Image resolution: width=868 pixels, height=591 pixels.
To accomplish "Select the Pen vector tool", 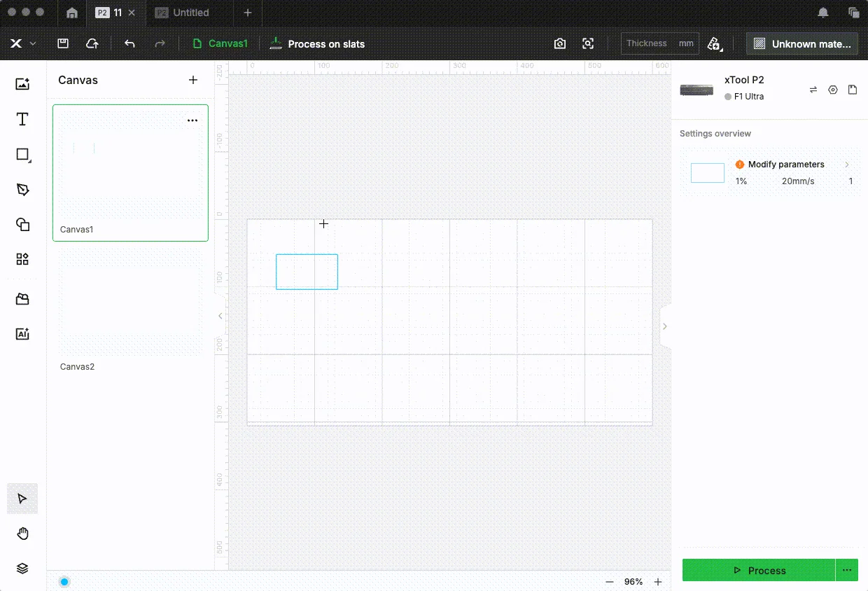I will pyautogui.click(x=22, y=190).
